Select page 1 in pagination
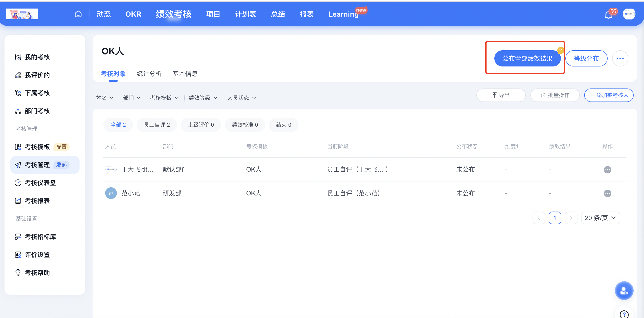Image resolution: width=644 pixels, height=318 pixels. (555, 218)
